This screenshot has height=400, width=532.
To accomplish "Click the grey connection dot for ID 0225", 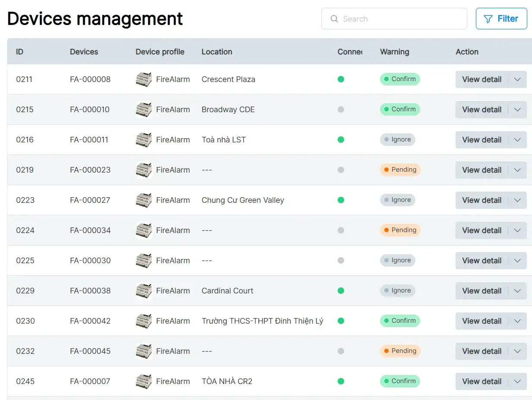I will pyautogui.click(x=341, y=261).
